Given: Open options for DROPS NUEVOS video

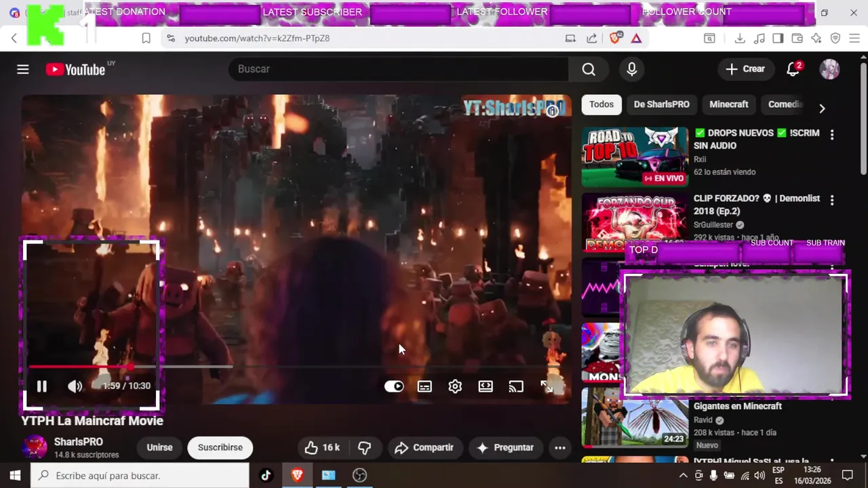Looking at the screenshot, I should click(832, 134).
